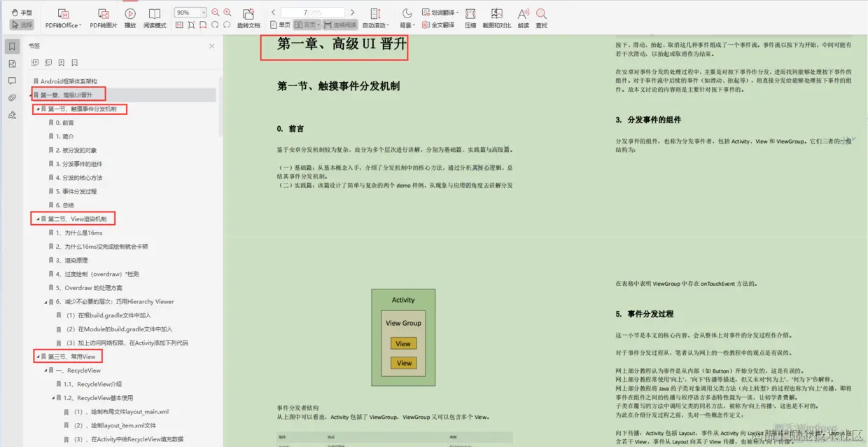Screen dimensions: 868x447
Task: Jump to bookmark 1. 简介
Action: [61, 136]
